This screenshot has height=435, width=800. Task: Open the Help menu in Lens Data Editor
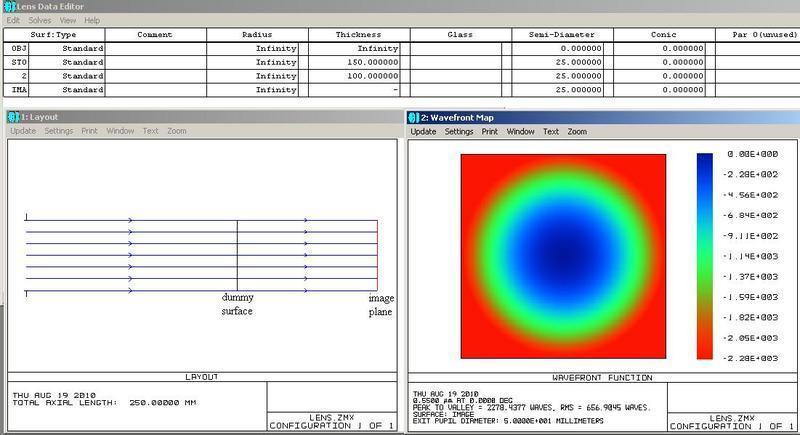pos(92,20)
